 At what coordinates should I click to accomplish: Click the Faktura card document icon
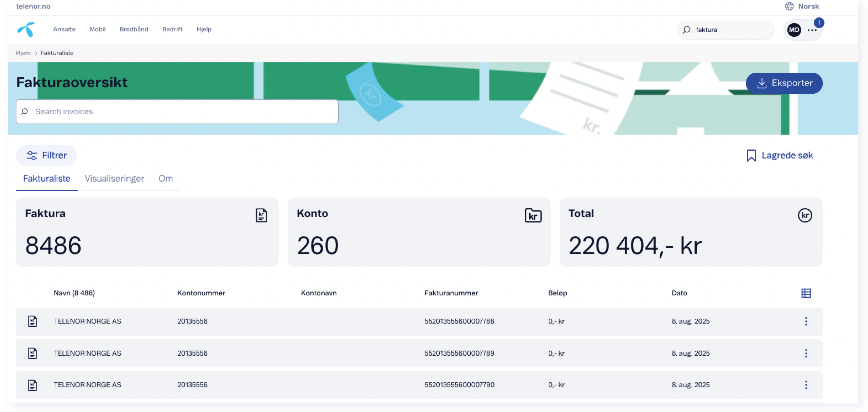pos(261,215)
